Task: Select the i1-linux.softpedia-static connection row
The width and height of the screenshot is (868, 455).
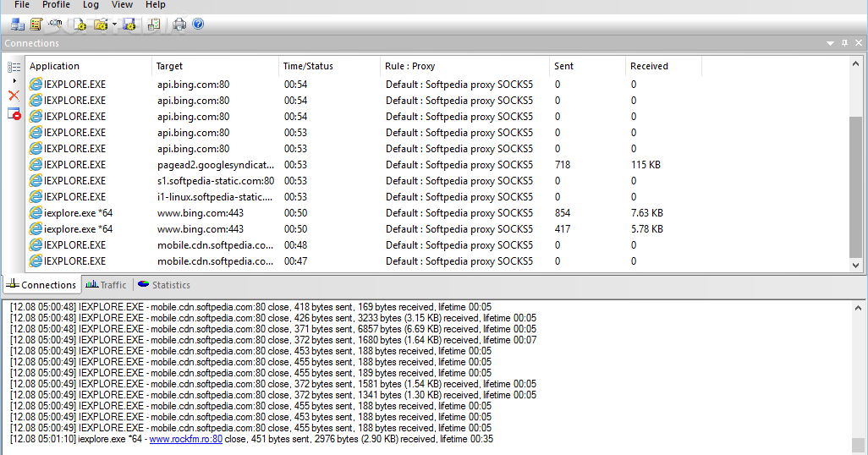Action: click(437, 197)
